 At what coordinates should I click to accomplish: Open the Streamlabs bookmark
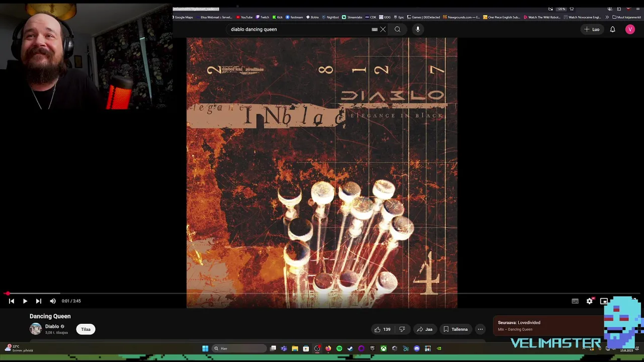[352, 17]
